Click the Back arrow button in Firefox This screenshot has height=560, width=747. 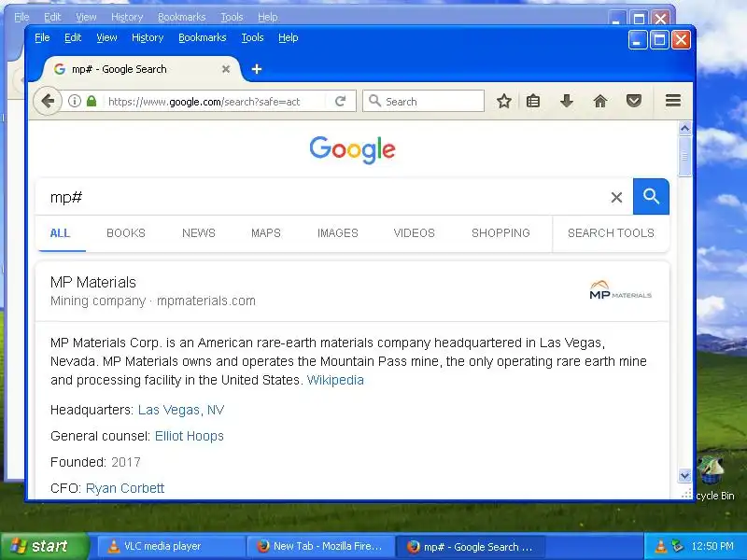click(x=48, y=101)
